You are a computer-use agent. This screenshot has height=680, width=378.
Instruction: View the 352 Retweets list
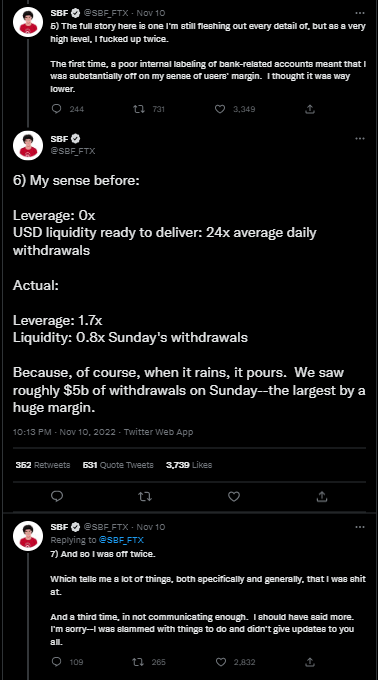(43, 465)
